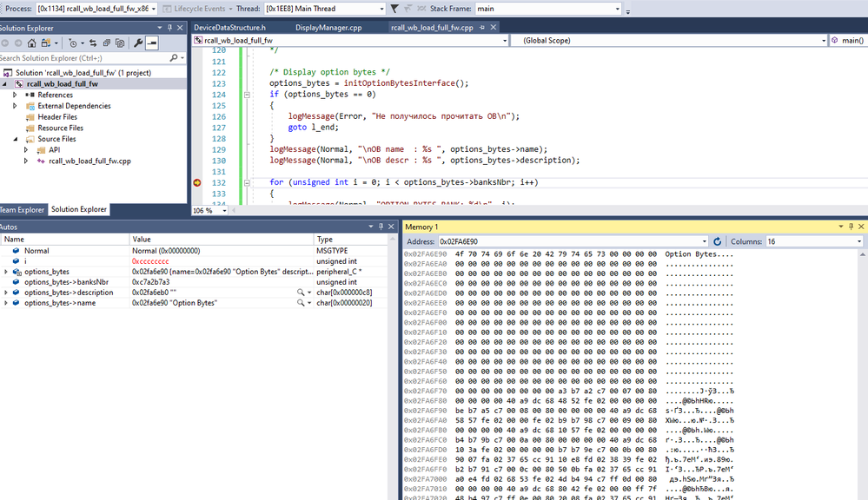Click the thread filter funnel icon
Image resolution: width=868 pixels, height=500 pixels.
point(395,9)
